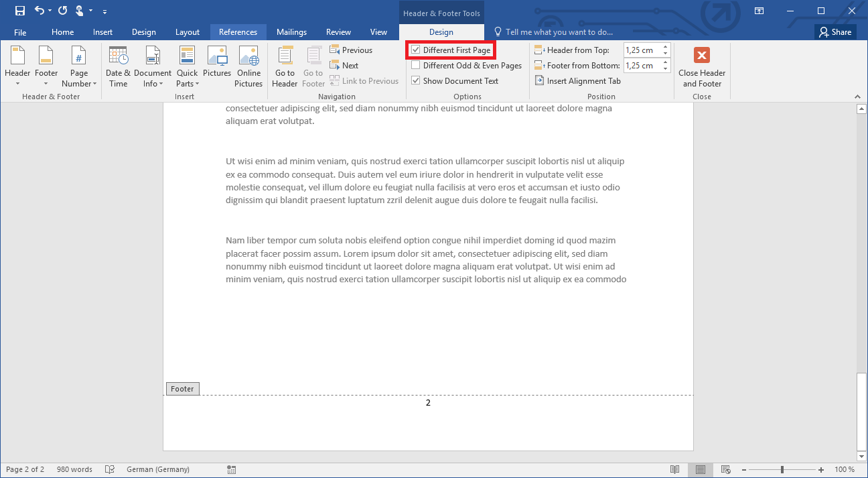Expand the Page Number dropdown
The height and width of the screenshot is (478, 868).
[x=79, y=84]
